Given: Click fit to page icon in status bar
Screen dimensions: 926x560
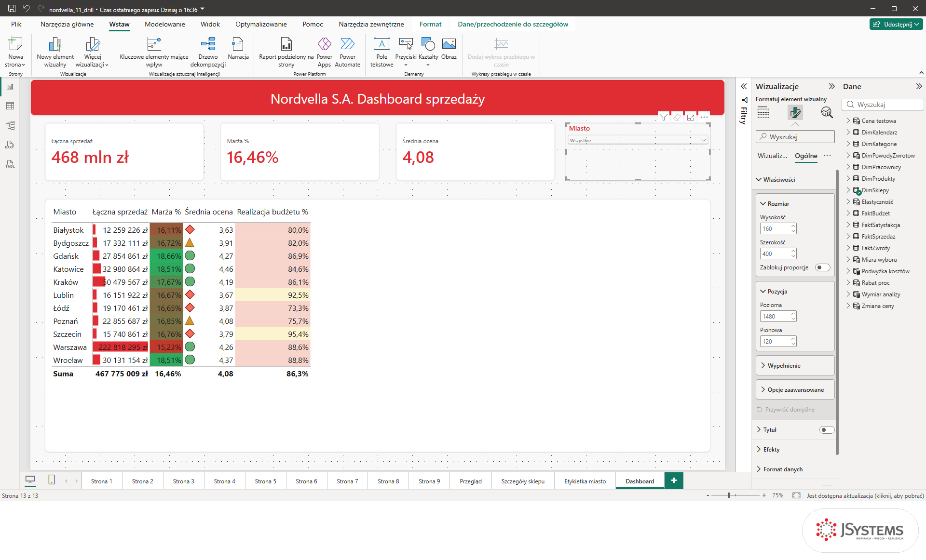Looking at the screenshot, I should (796, 495).
